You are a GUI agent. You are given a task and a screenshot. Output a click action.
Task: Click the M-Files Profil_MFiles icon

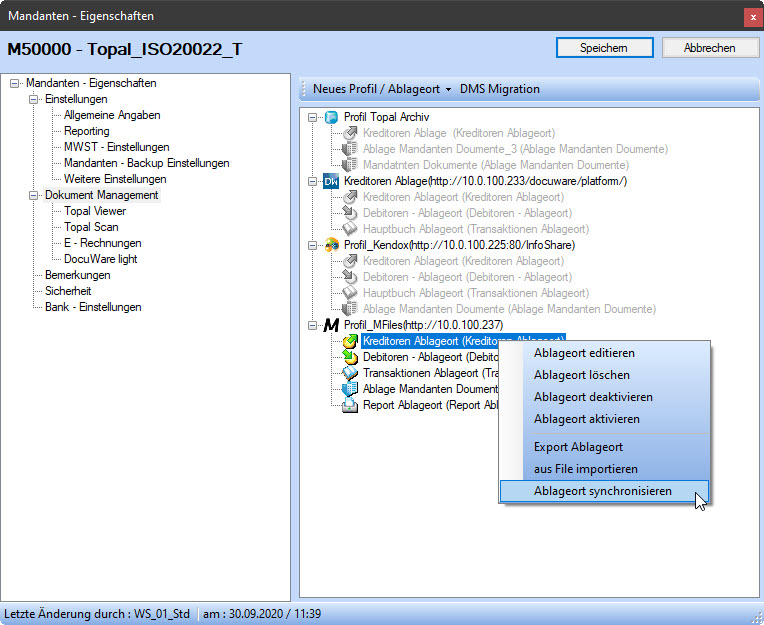[332, 325]
